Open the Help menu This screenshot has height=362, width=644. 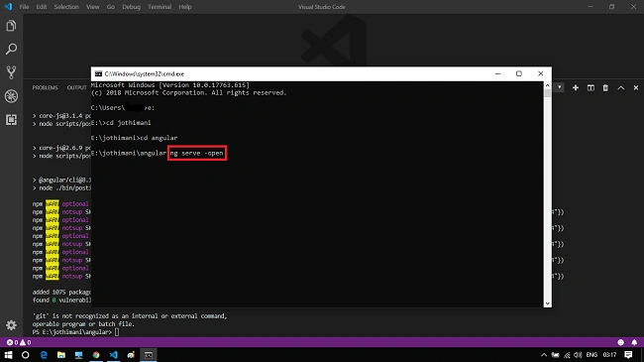click(185, 7)
